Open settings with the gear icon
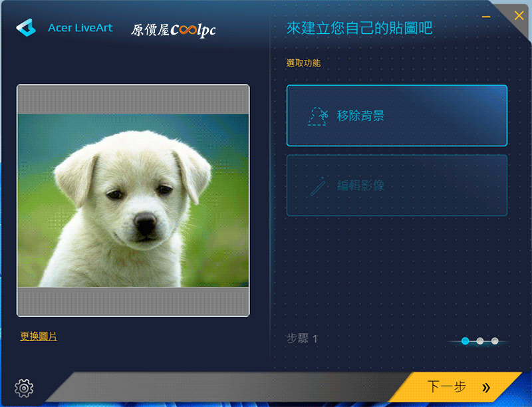Image resolution: width=532 pixels, height=407 pixels. click(24, 388)
